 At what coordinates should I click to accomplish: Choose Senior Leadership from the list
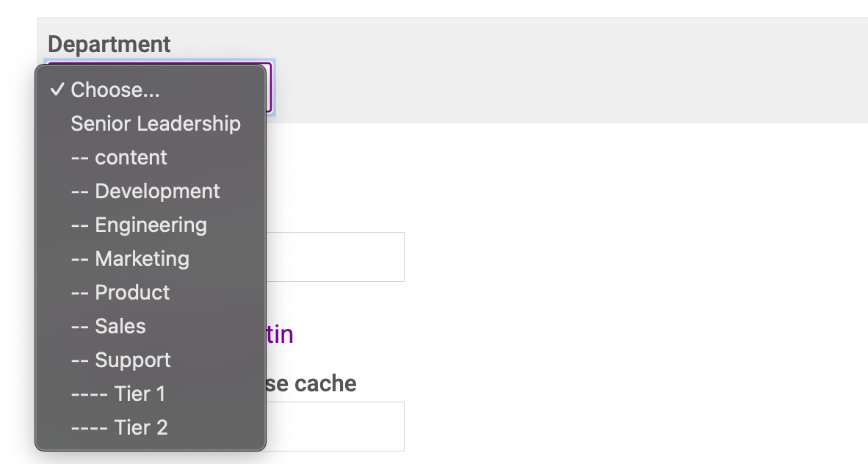[x=151, y=123]
